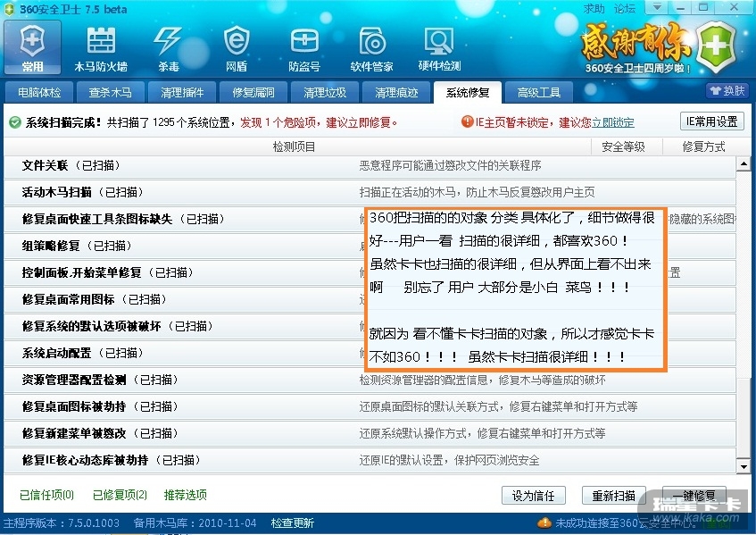The width and height of the screenshot is (756, 535).
Task: Click the scrollbar up arrow
Action: pyautogui.click(x=744, y=164)
